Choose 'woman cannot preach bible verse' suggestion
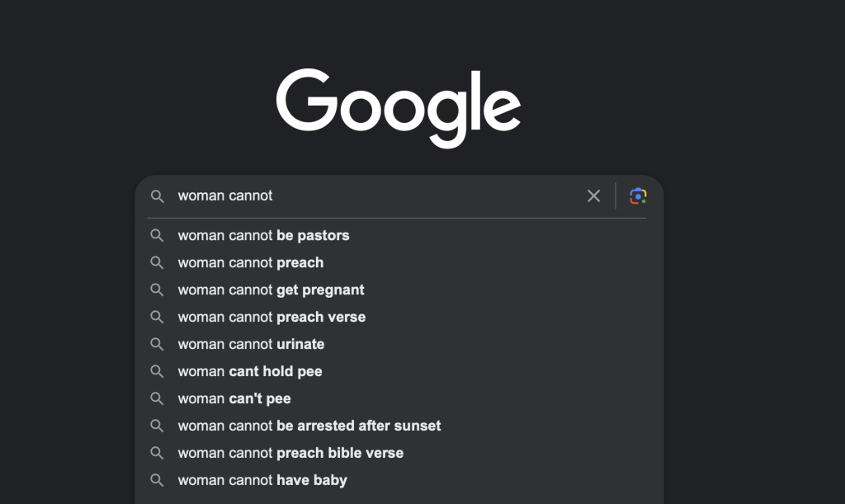The width and height of the screenshot is (845, 504). (x=399, y=453)
